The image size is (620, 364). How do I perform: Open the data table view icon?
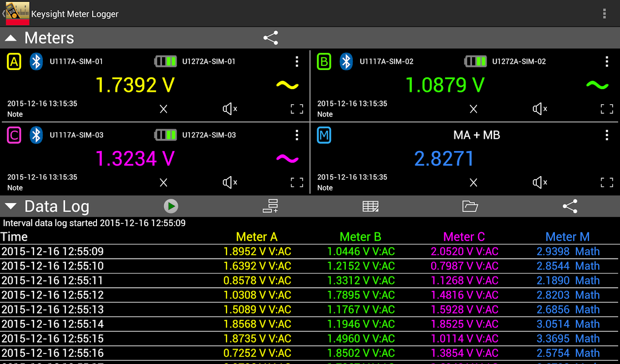(x=371, y=206)
